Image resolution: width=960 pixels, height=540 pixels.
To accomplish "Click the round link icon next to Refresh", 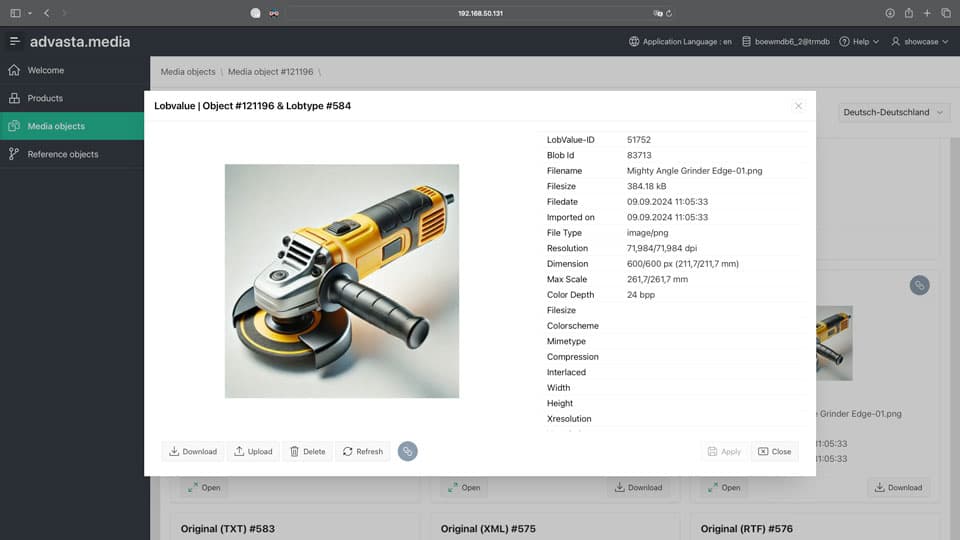I will tap(408, 451).
